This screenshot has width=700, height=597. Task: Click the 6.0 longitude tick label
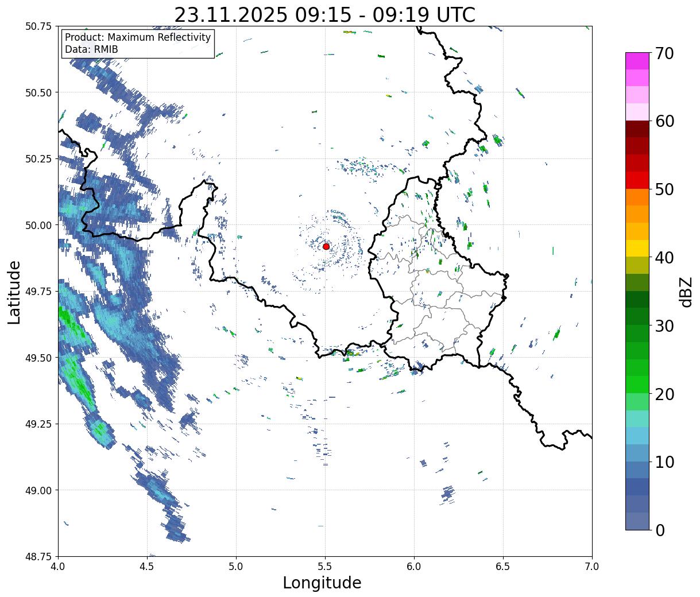point(414,567)
